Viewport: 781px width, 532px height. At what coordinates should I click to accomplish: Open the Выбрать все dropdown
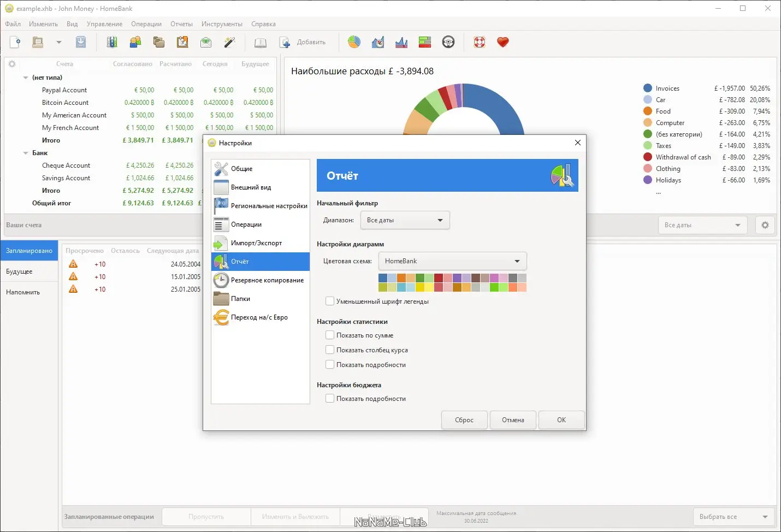[x=734, y=517]
